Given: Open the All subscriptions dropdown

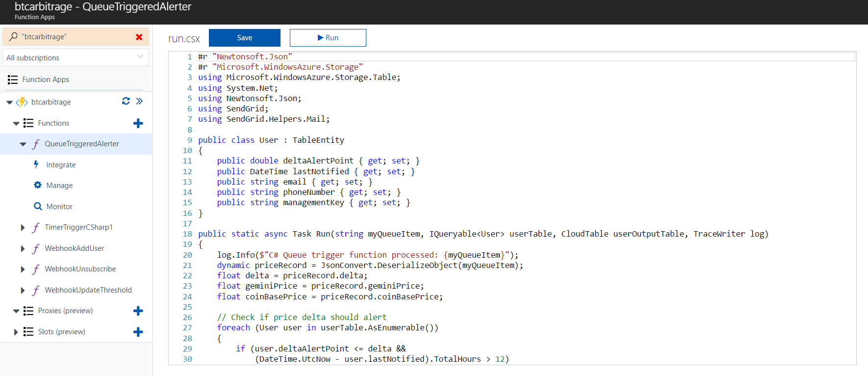Looking at the screenshot, I should point(76,57).
